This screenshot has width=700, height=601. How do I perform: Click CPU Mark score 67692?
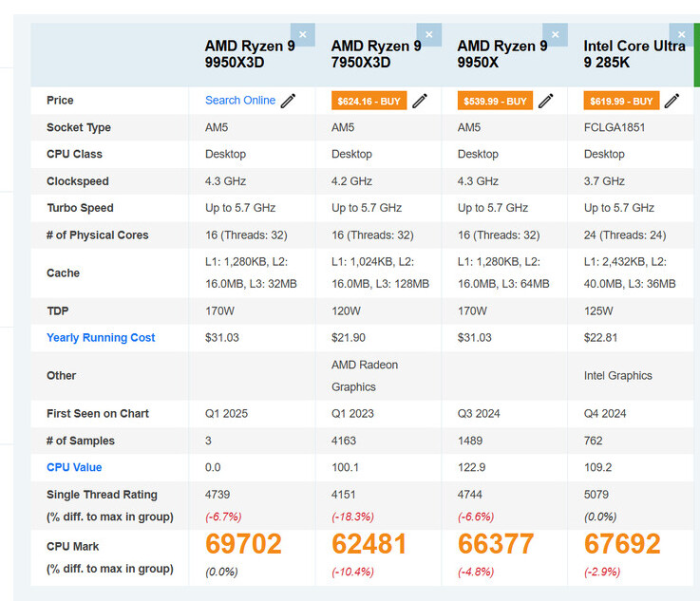(622, 544)
